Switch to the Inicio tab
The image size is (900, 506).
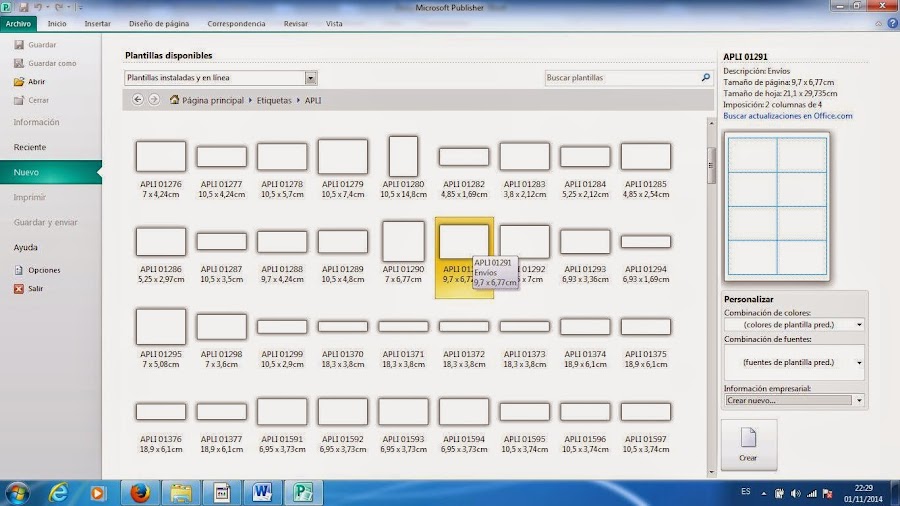[57, 24]
